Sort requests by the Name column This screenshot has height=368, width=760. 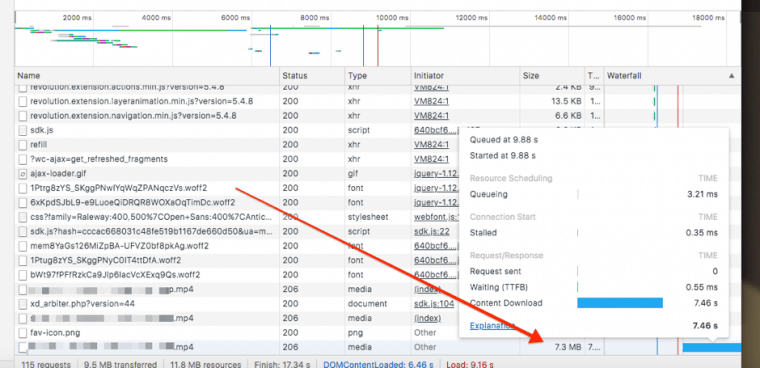[147, 76]
